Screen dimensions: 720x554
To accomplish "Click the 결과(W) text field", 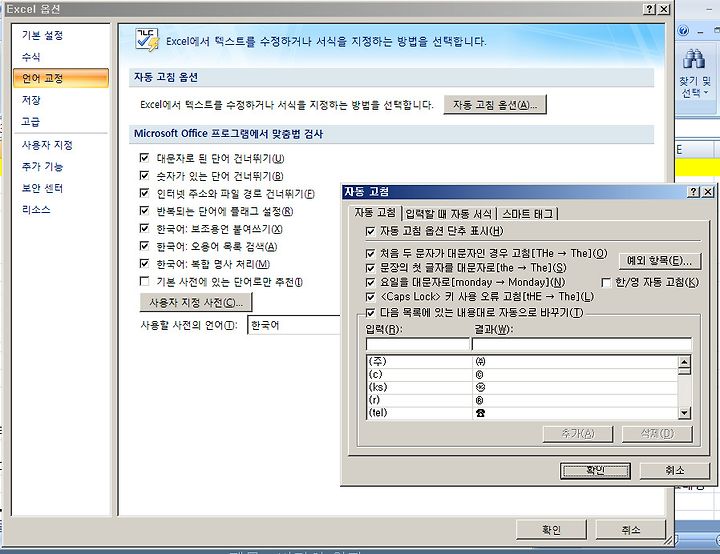I will point(581,344).
